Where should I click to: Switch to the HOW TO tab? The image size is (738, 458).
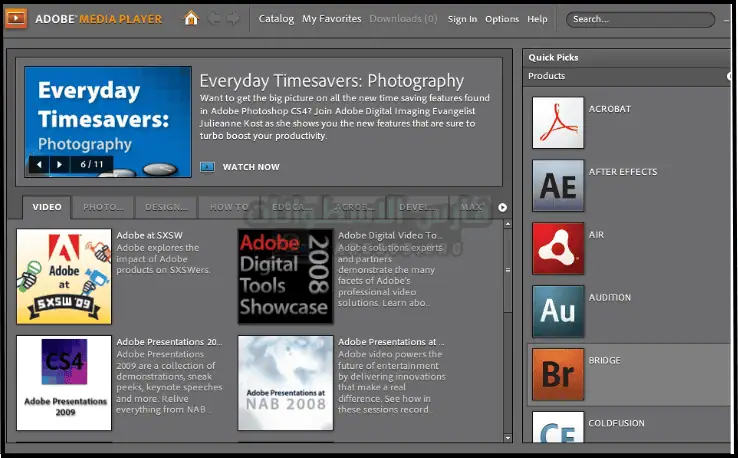229,208
